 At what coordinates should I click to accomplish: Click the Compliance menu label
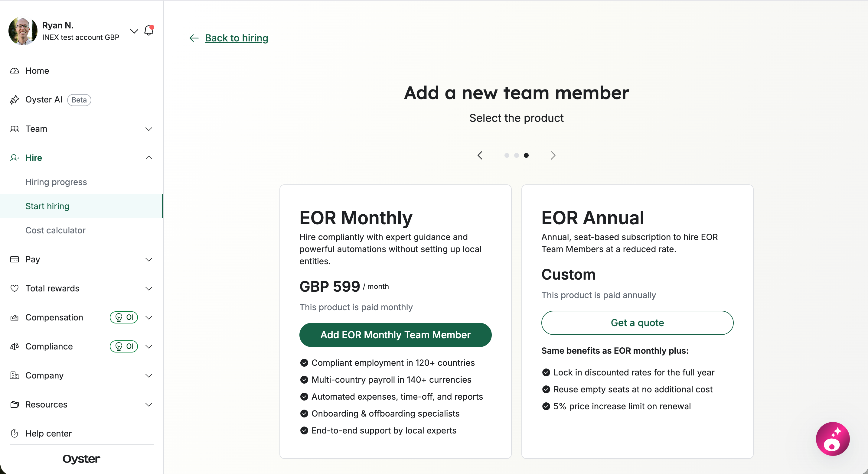tap(49, 346)
